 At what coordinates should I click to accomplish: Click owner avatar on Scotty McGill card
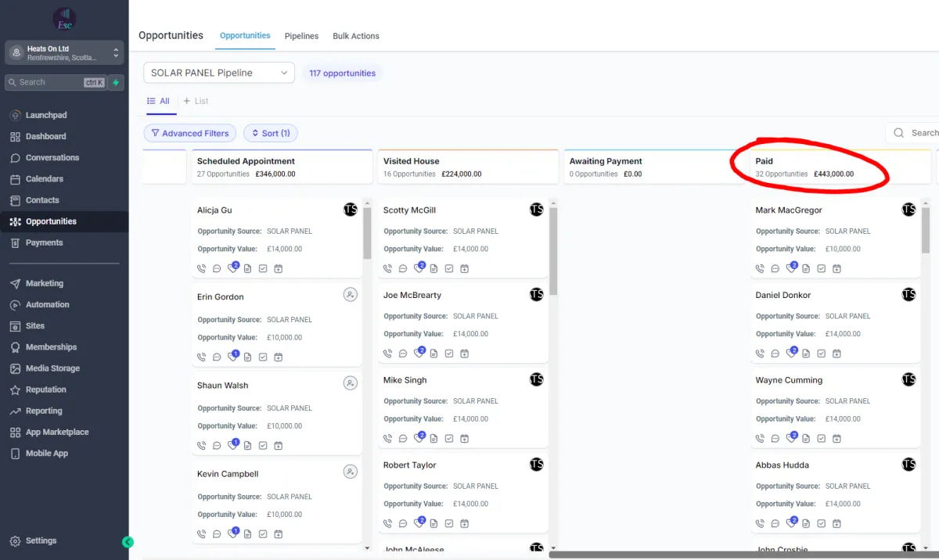(536, 210)
